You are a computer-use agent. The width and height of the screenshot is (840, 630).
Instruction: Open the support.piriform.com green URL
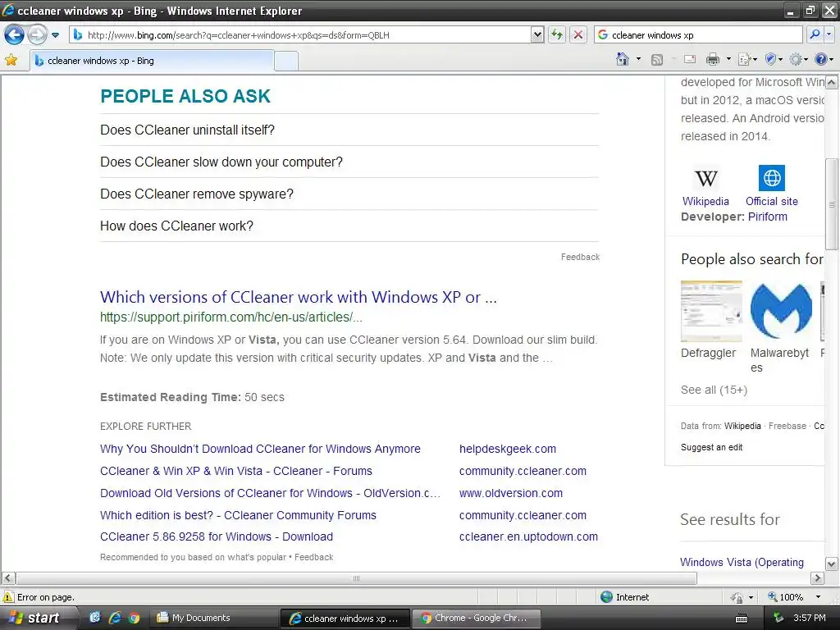[x=231, y=317]
